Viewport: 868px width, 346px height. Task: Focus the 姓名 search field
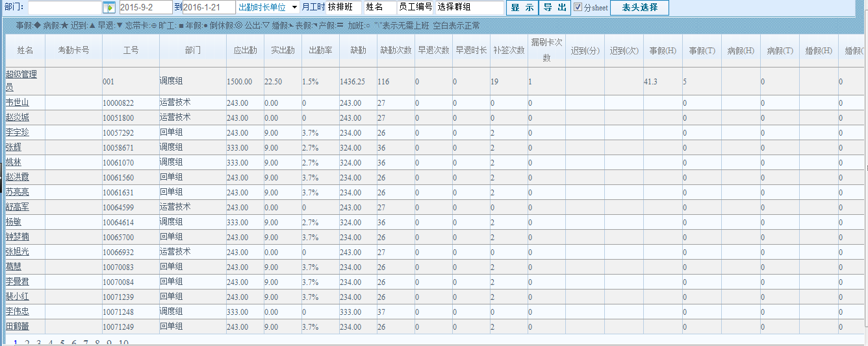(380, 8)
